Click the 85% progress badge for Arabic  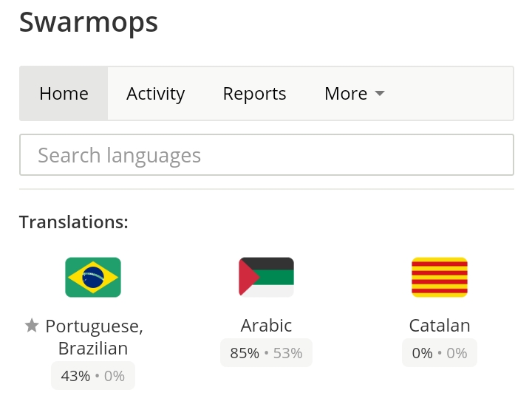[245, 353]
